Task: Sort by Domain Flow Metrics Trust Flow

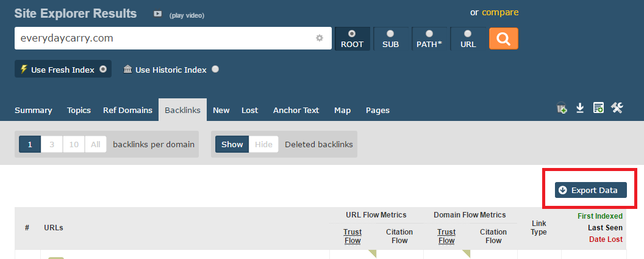Action: [446, 236]
